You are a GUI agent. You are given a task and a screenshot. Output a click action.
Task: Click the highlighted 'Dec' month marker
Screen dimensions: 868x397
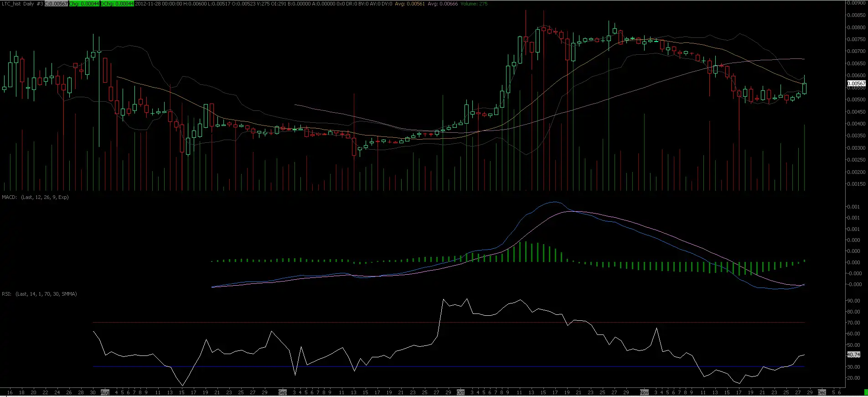(821, 392)
